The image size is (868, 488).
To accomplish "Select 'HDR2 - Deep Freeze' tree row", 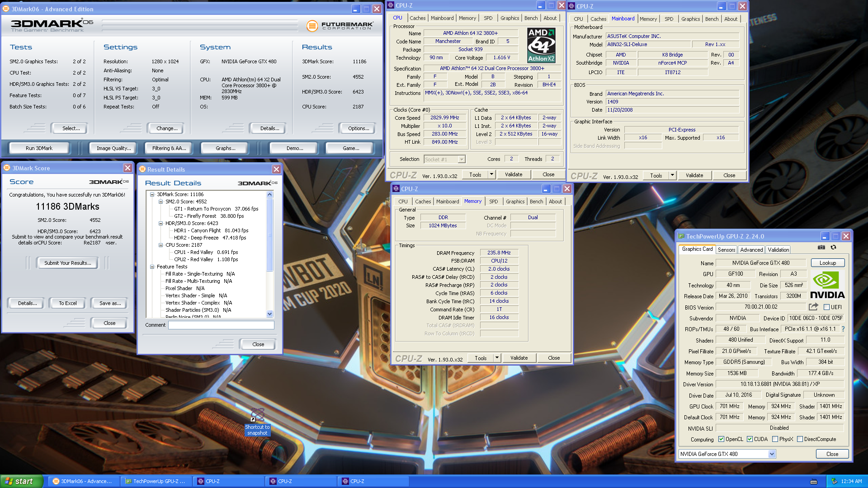I will coord(210,238).
